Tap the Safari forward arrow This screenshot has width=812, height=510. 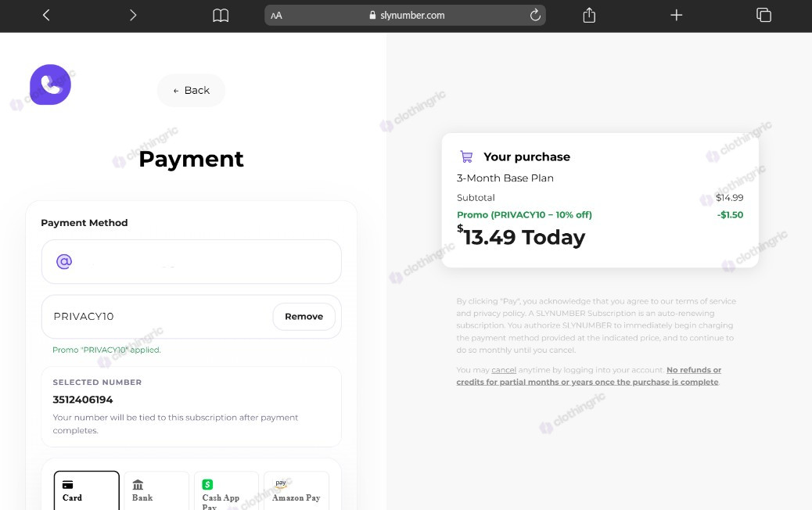(133, 16)
